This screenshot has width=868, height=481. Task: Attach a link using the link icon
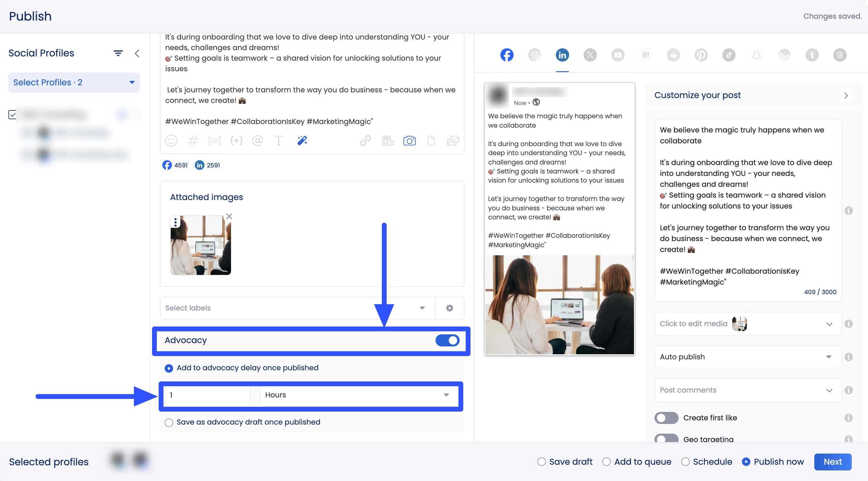point(365,141)
